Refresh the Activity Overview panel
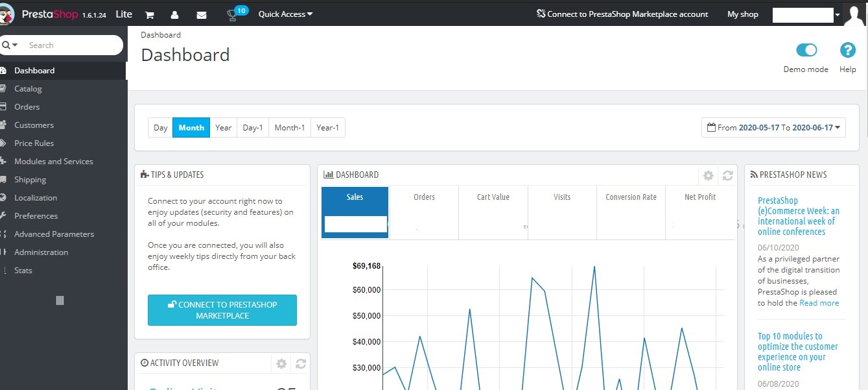The image size is (868, 390). point(300,363)
